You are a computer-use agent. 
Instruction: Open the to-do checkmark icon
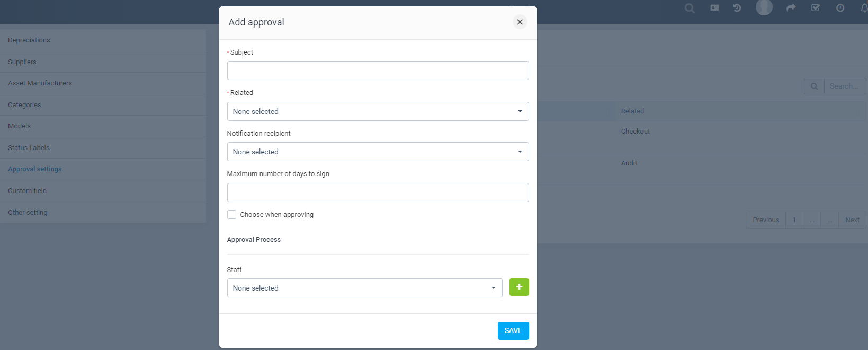coord(816,8)
